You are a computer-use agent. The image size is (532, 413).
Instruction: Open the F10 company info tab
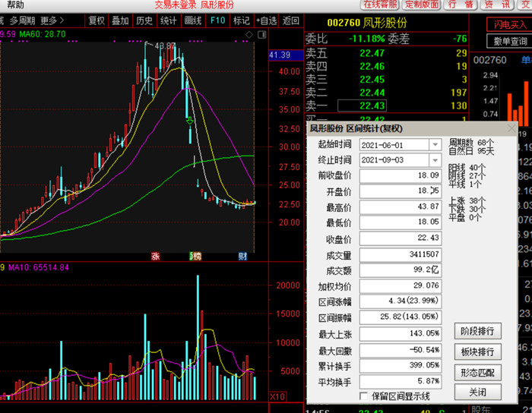click(x=217, y=20)
